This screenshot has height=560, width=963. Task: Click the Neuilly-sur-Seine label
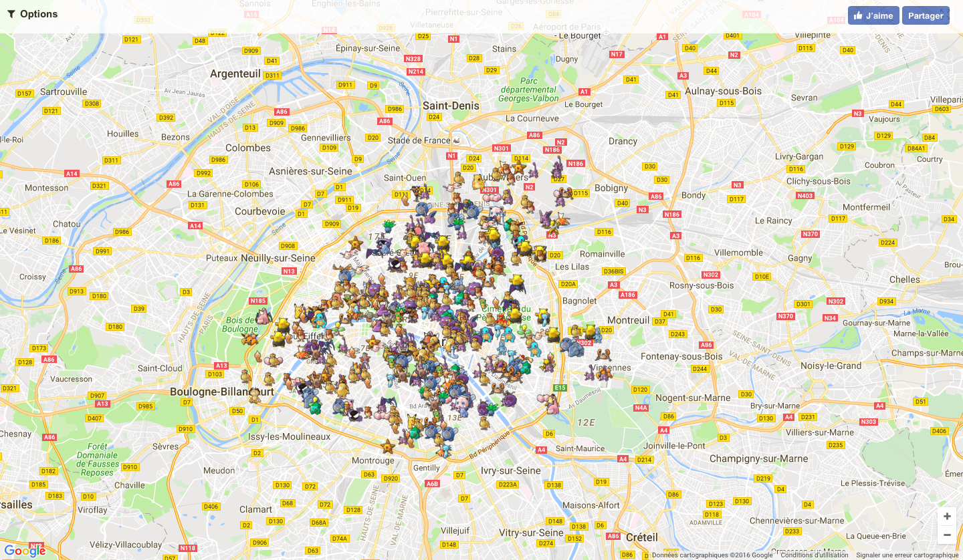pos(278,258)
